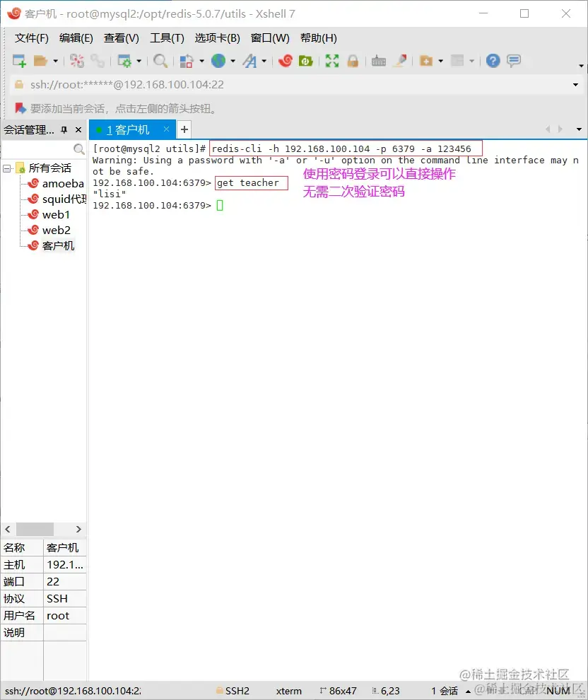Open the 查看(V) menu

click(121, 38)
